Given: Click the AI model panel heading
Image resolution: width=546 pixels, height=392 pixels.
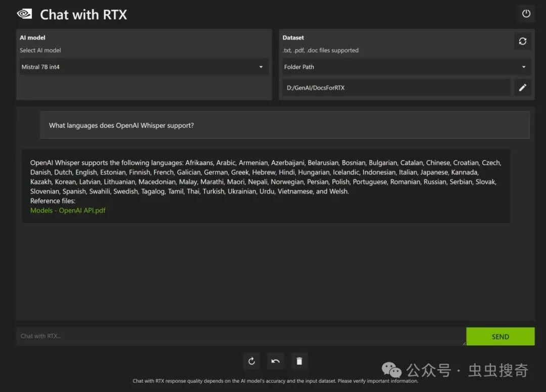Looking at the screenshot, I should tap(32, 37).
